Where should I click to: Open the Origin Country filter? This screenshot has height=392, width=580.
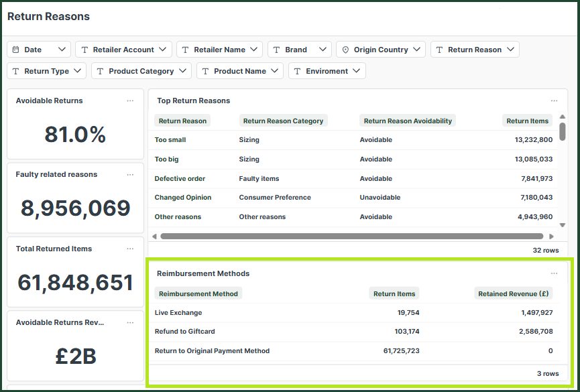[x=381, y=50]
